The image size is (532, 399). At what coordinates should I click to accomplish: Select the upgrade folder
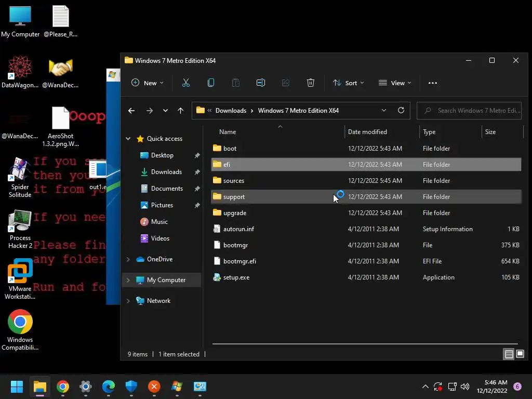(366, 212)
